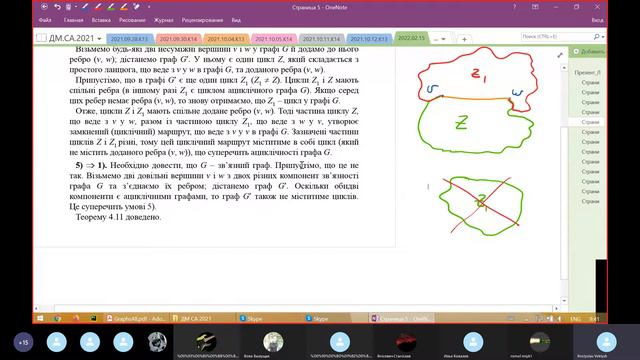The image size is (640, 360).
Task: Open the Главная ribbon tab
Action: [73, 20]
